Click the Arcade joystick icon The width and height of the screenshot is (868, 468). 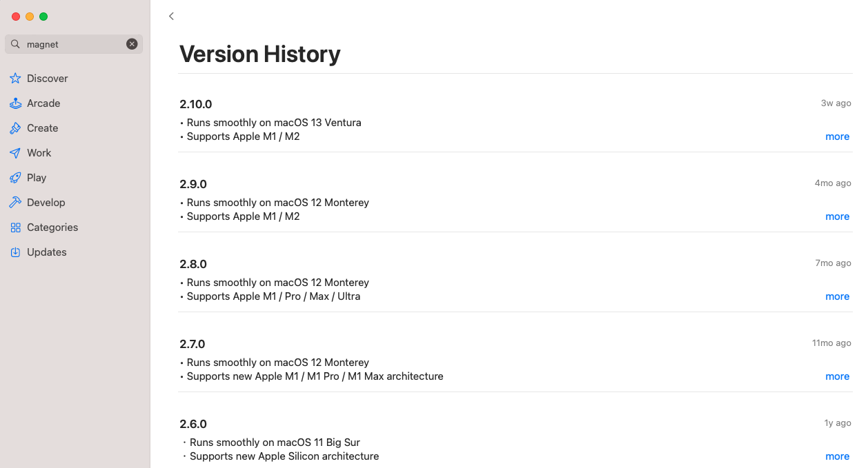click(x=15, y=103)
